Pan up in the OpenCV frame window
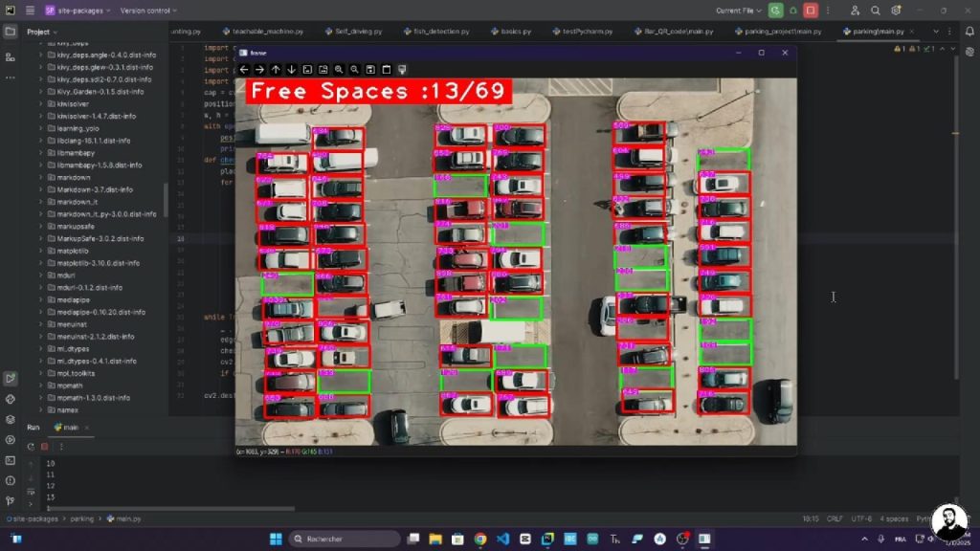Viewport: 980px width, 551px height. click(276, 70)
